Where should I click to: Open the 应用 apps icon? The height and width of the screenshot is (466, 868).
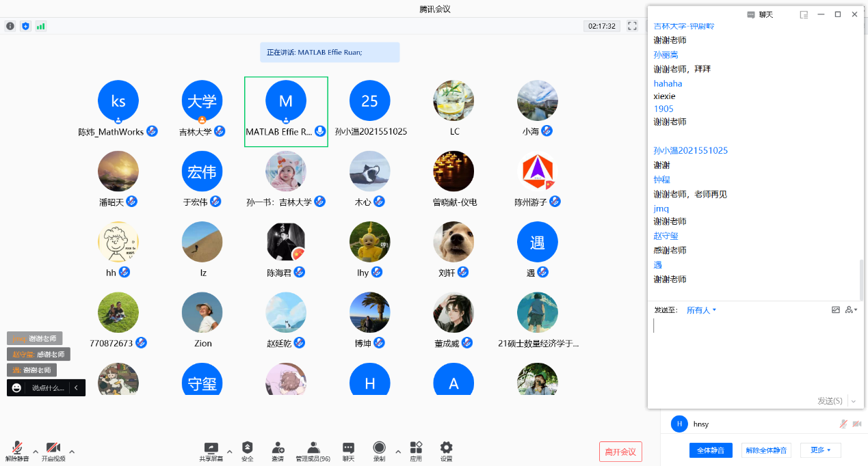tap(416, 450)
